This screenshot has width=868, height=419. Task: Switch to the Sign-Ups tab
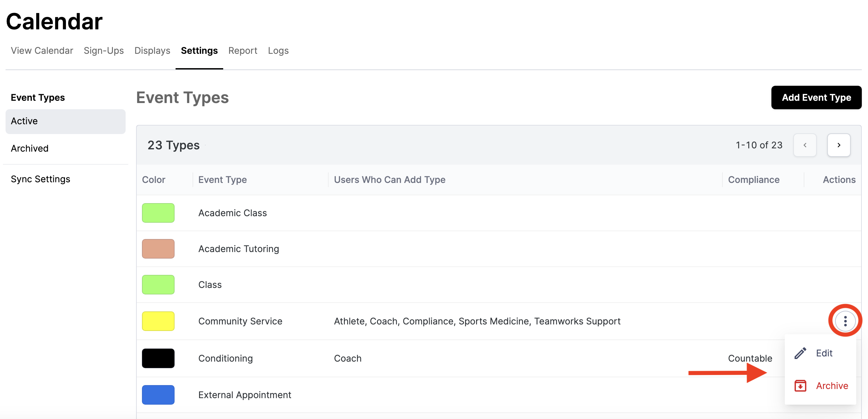coord(103,51)
